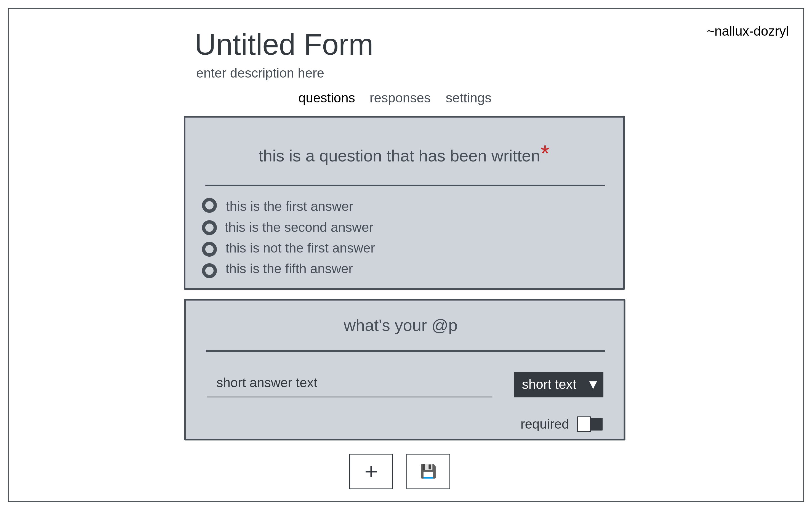The image size is (812, 510).
Task: Select the 'this is the first answer' radio button
Action: click(x=209, y=205)
